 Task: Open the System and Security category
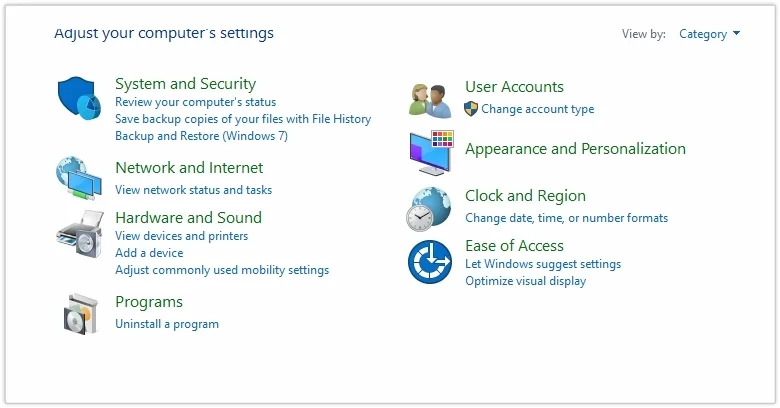185,84
